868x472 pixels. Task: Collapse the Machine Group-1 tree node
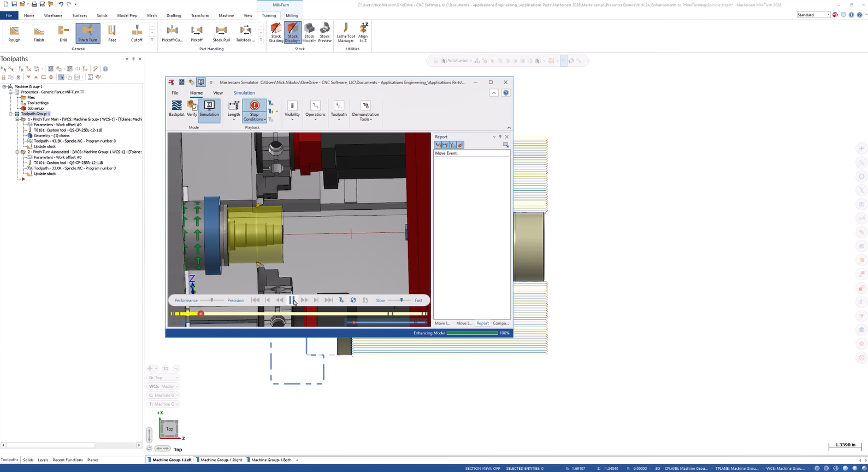pos(4,86)
